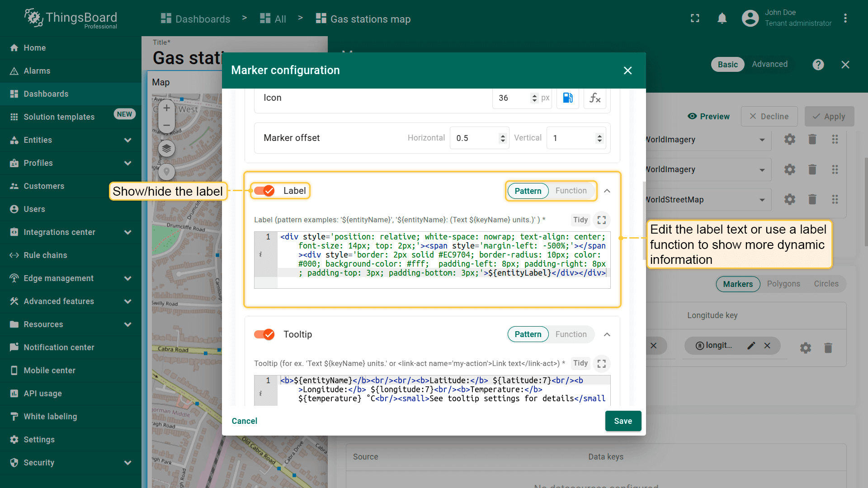Open notifications bell
Viewport: 868px width, 488px height.
click(x=722, y=19)
